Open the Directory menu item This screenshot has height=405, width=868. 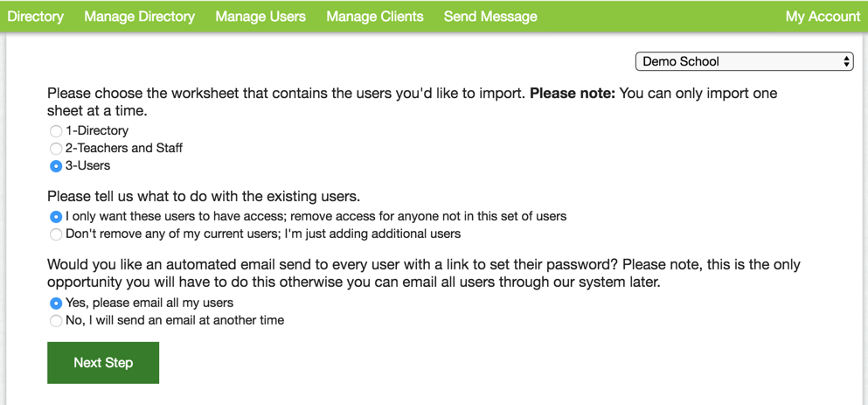pos(35,17)
